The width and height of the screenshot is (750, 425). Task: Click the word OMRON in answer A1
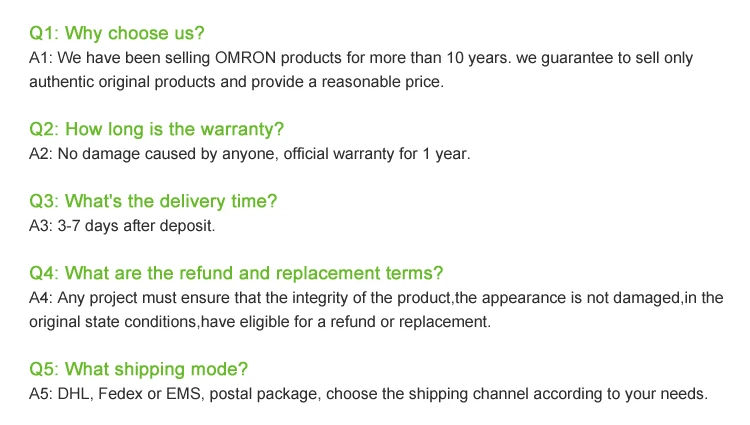point(245,58)
